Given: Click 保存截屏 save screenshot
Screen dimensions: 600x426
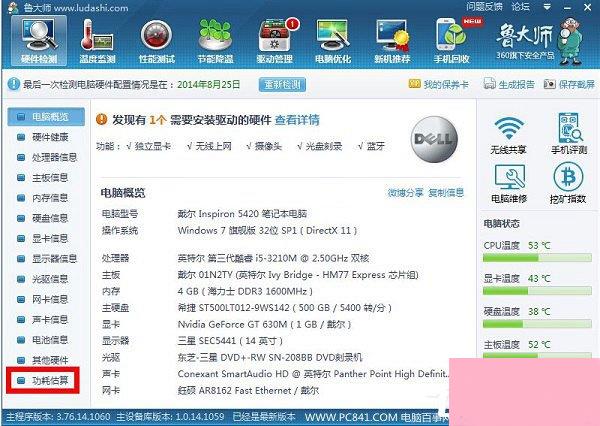Looking at the screenshot, I should coord(569,84).
